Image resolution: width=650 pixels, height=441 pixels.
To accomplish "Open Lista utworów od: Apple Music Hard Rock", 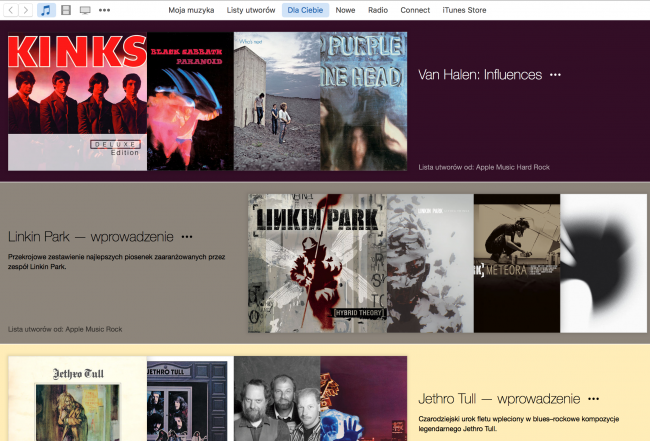I will click(484, 167).
